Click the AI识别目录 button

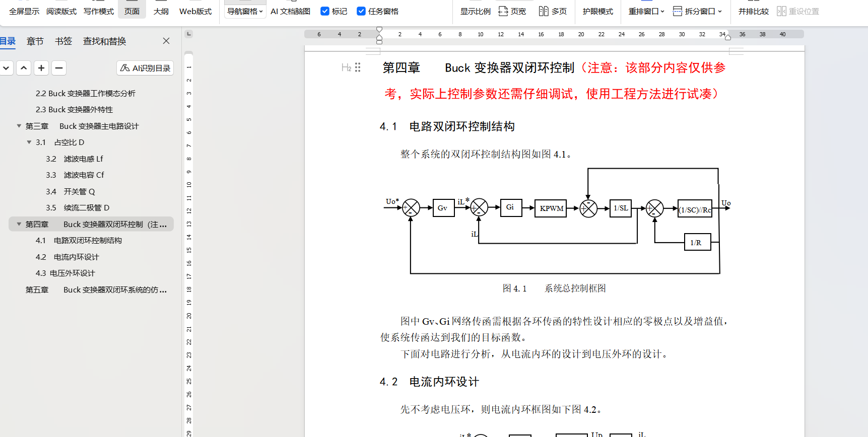145,68
